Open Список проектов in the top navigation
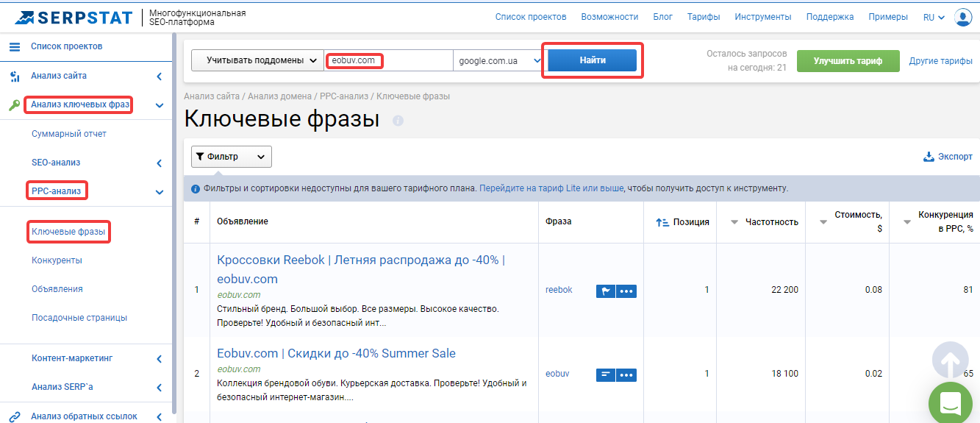 531,17
